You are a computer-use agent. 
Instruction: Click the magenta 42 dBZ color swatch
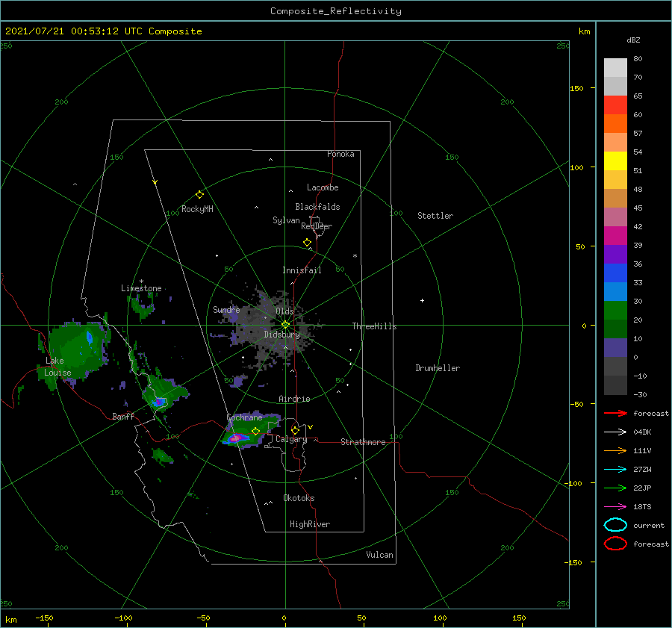pos(615,235)
